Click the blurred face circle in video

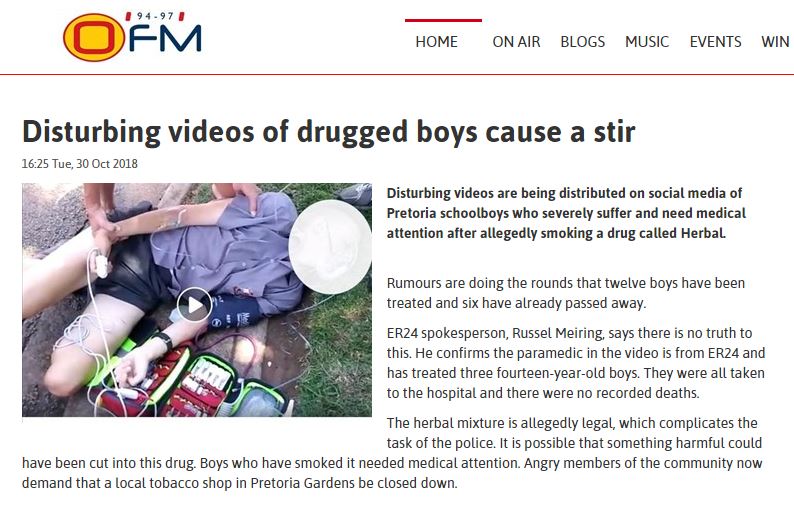pyautogui.click(x=330, y=247)
